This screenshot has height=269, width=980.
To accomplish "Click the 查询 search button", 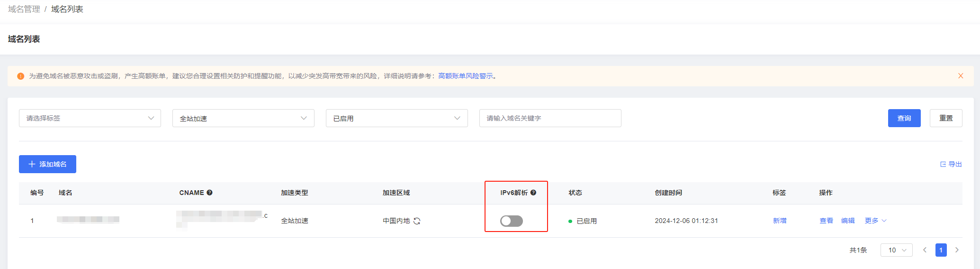I will [x=904, y=118].
